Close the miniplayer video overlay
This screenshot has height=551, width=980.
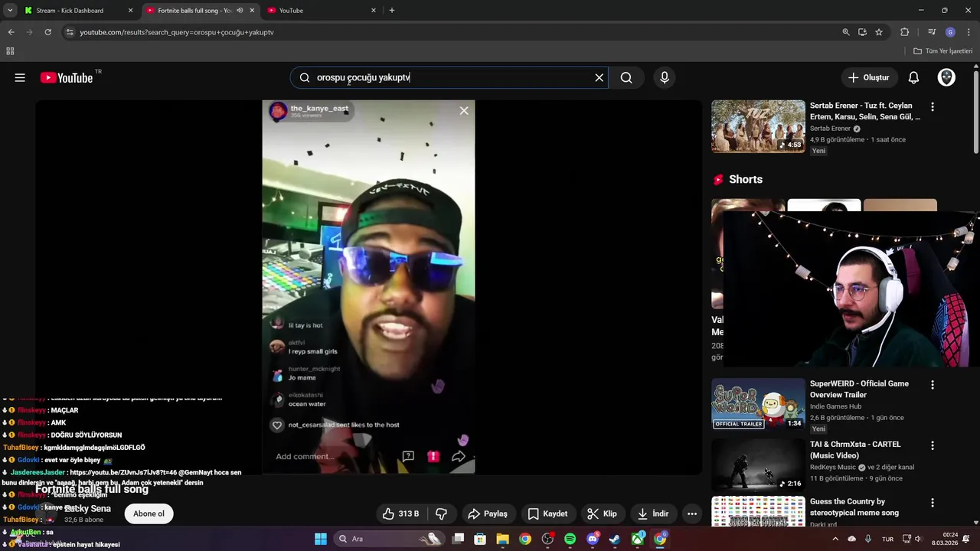pos(464,111)
